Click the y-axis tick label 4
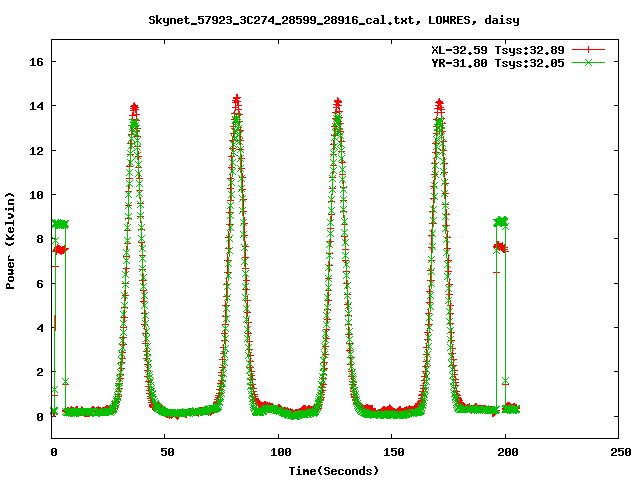The height and width of the screenshot is (480, 640). click(x=40, y=328)
